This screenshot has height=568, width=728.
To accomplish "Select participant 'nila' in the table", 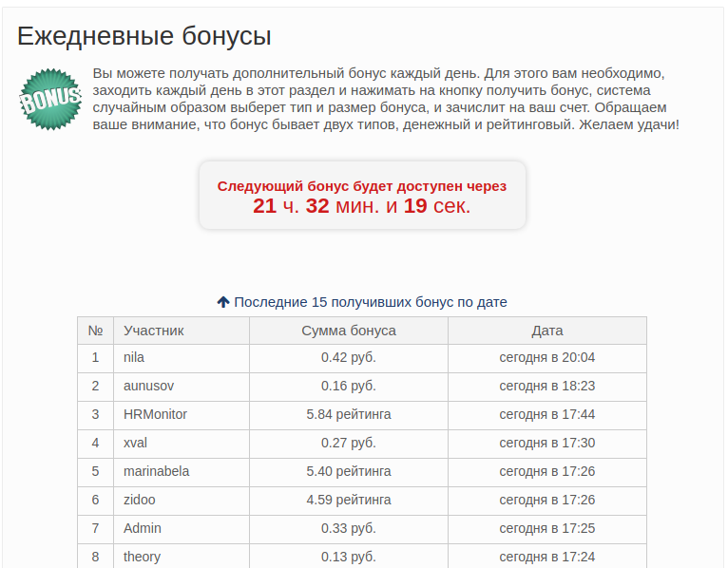I will (134, 357).
